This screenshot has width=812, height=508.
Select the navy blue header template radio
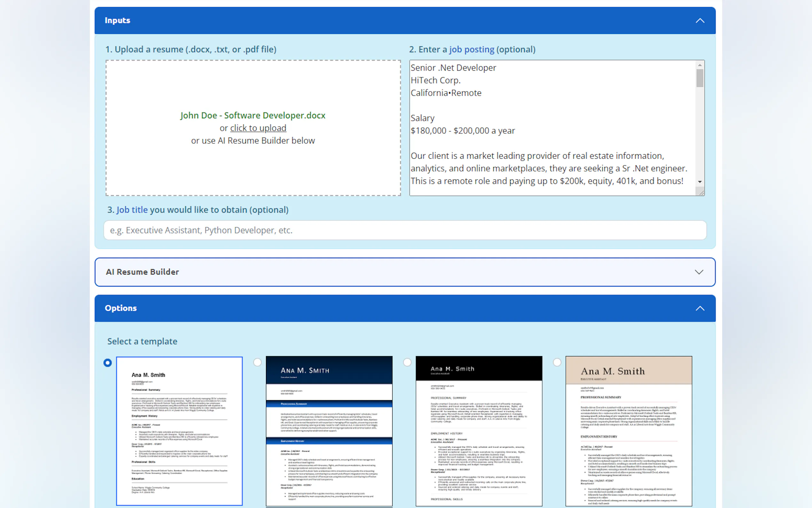[257, 362]
